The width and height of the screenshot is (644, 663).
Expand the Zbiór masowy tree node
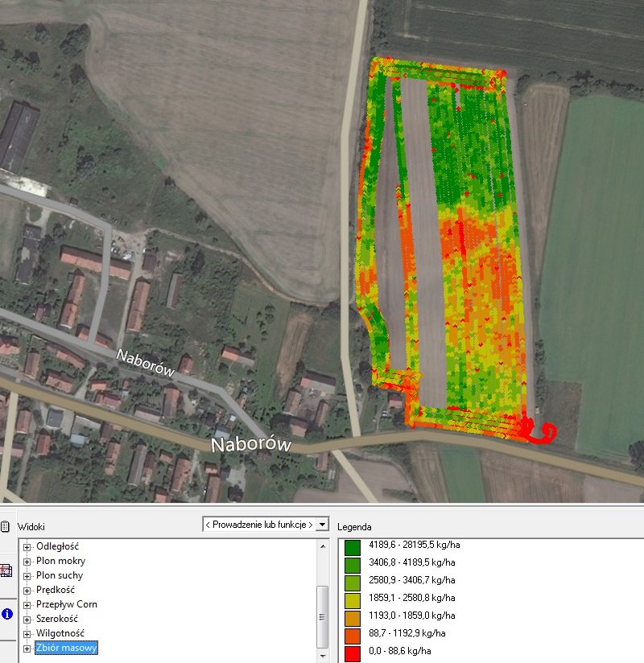point(27,648)
